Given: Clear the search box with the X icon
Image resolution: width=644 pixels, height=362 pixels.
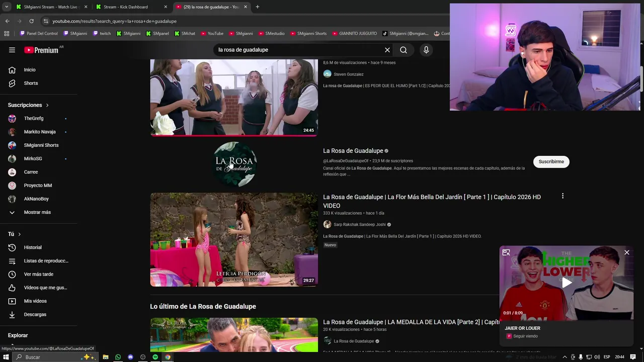Looking at the screenshot, I should tap(387, 50).
